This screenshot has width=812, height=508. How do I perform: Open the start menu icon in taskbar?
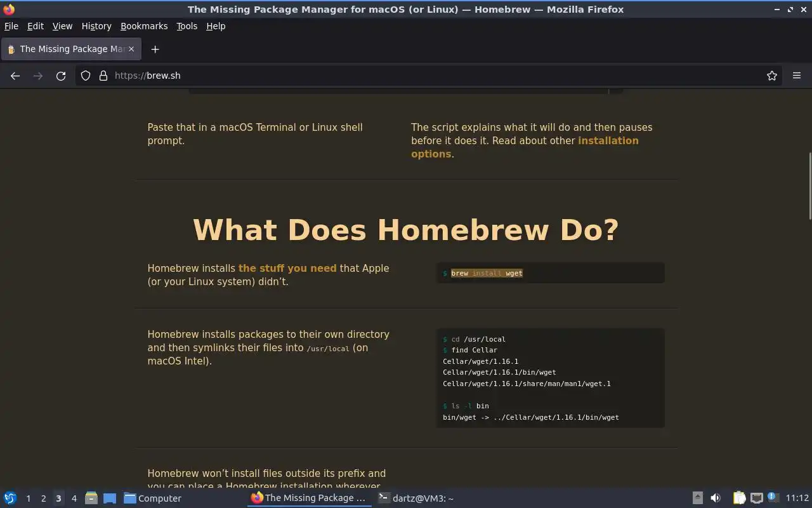[10, 498]
